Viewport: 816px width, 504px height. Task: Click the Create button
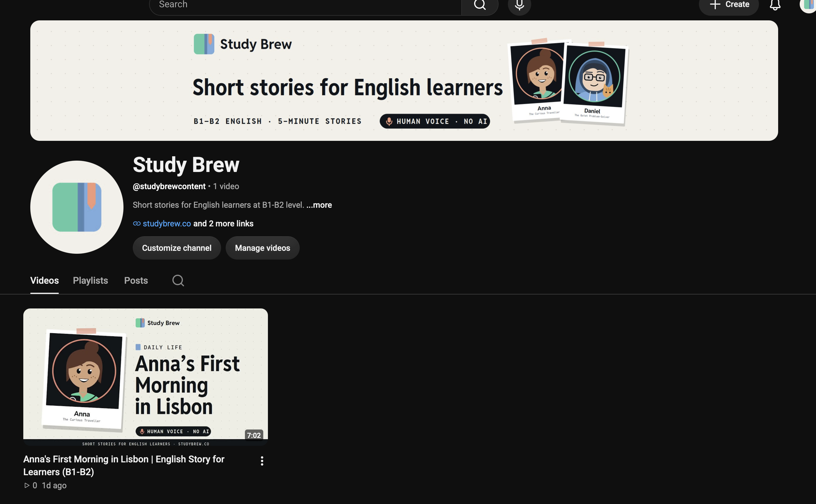729,5
